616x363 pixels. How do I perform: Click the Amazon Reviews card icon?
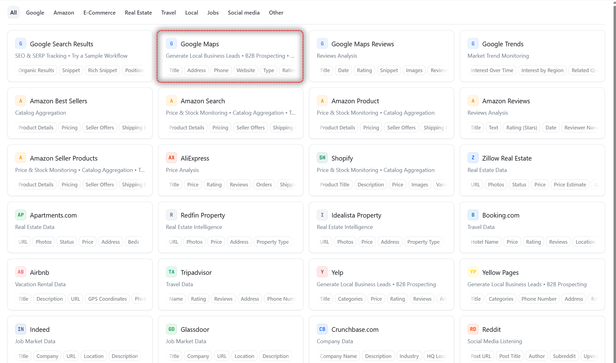473,101
